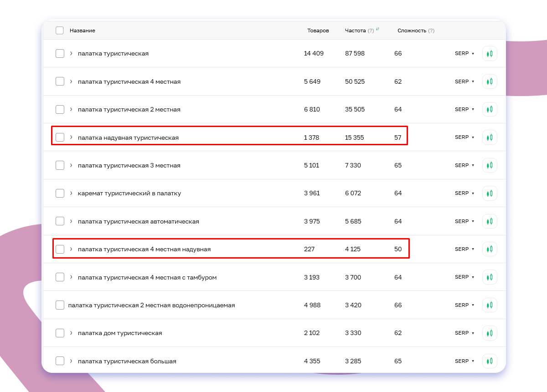Expand the 'палатка туристическая большая' row chevron
The height and width of the screenshot is (392, 547).
pyautogui.click(x=71, y=361)
